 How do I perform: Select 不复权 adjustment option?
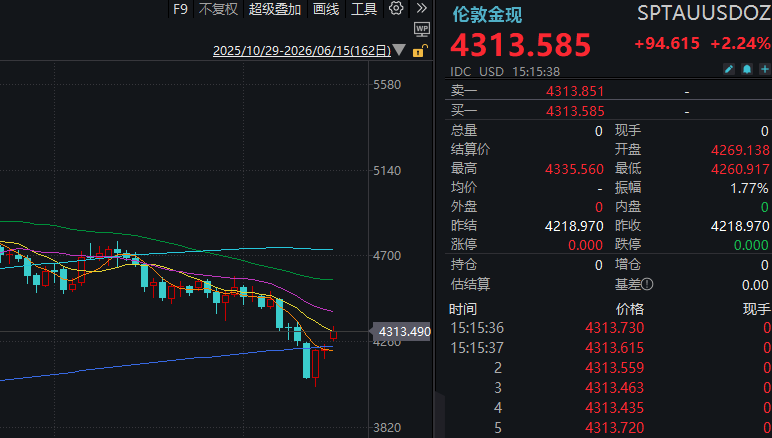coord(218,9)
